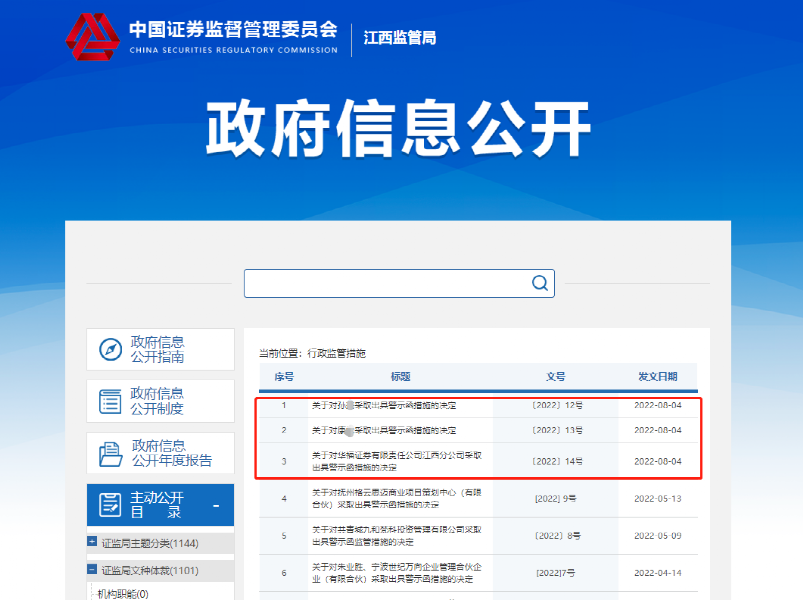Click inside the search input field
The image size is (803, 600).
point(385,283)
